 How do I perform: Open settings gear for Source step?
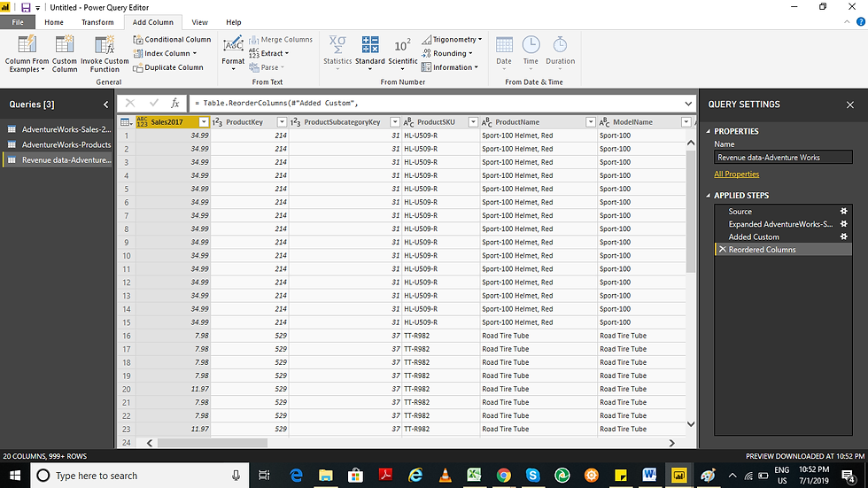(843, 211)
